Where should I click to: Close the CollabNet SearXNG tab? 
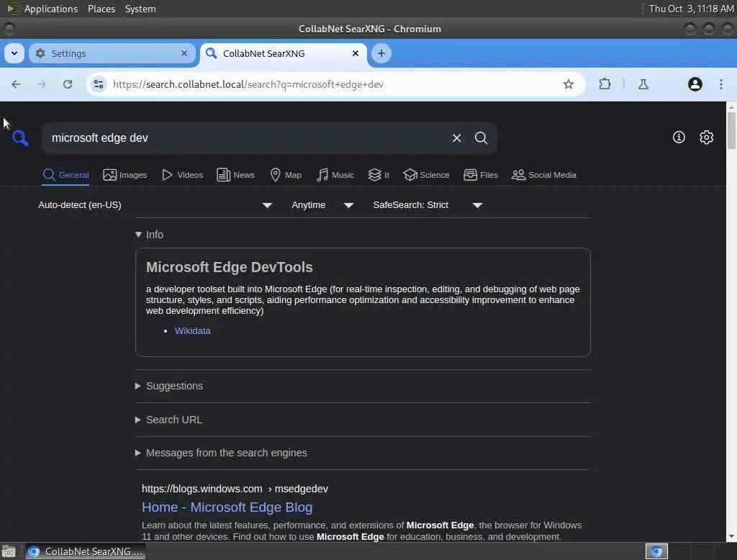(x=356, y=53)
